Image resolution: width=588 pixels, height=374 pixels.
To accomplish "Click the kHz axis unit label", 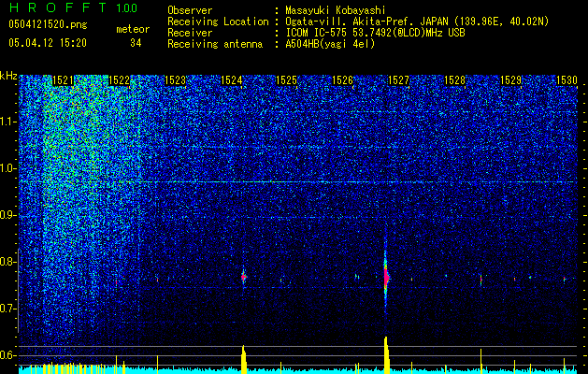I will pyautogui.click(x=8, y=76).
